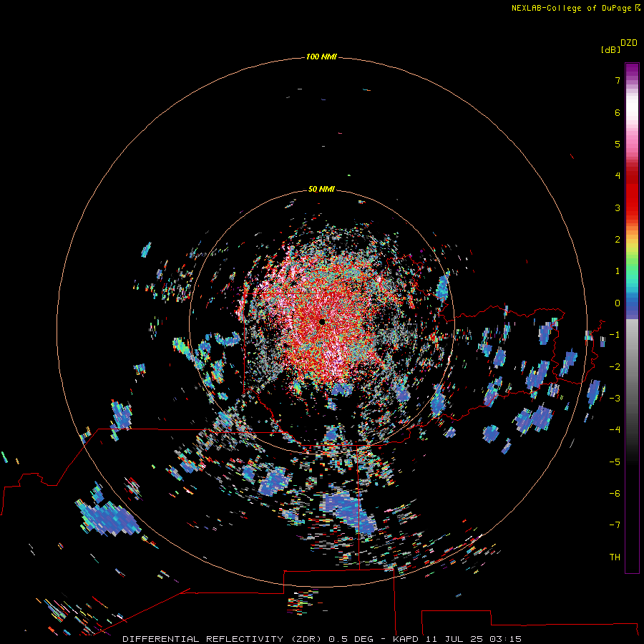The image size is (644, 644).
Task: Click the -5 value on color scale
Action: click(615, 462)
